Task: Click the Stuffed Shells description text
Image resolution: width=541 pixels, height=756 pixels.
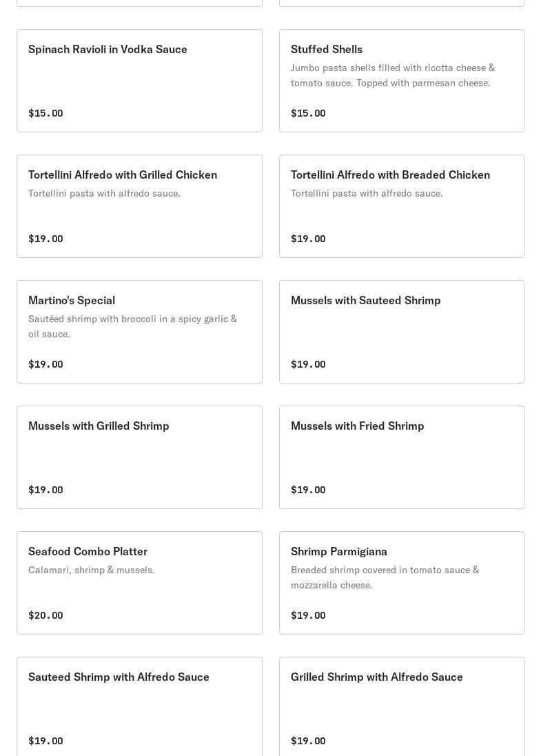Action: point(392,75)
